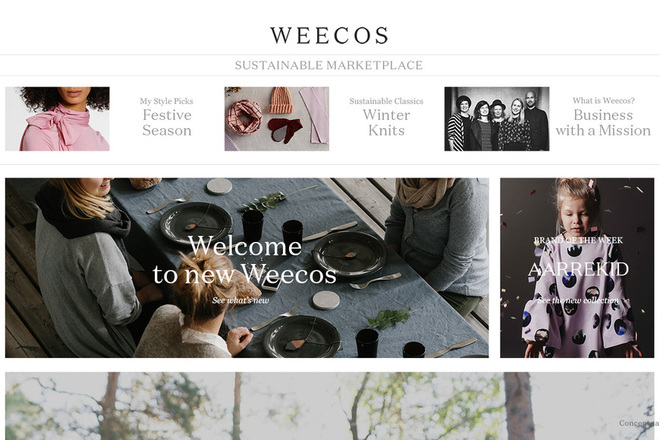Screen dimensions: 660x440
Task: Click the girl in lilac dress image
Action: click(577, 268)
